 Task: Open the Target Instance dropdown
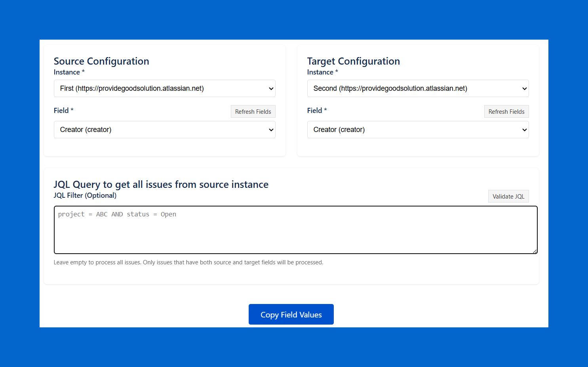pos(418,88)
